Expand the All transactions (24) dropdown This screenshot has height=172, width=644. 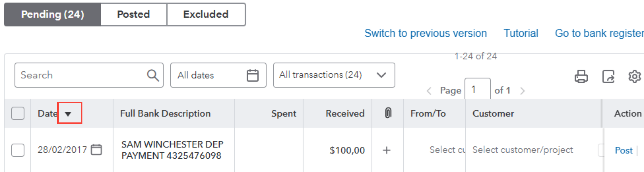pos(334,75)
